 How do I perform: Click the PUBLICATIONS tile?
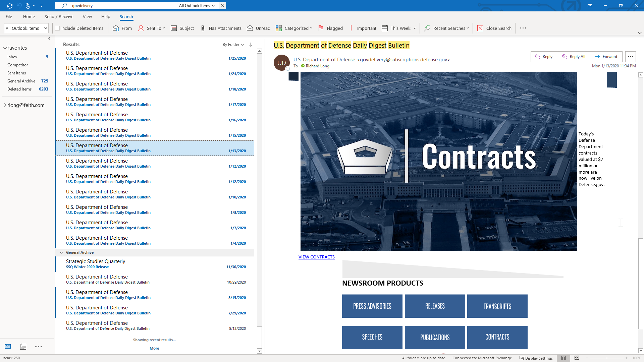pyautogui.click(x=435, y=338)
